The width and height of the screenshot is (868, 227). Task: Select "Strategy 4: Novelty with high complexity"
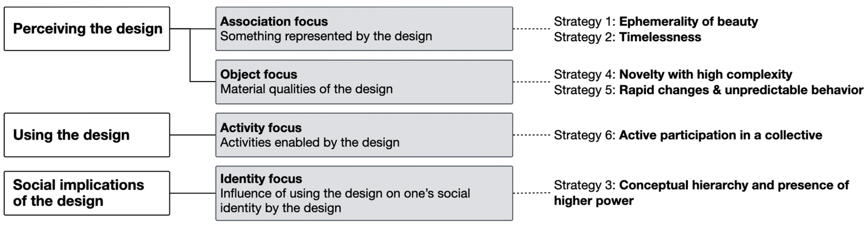673,74
